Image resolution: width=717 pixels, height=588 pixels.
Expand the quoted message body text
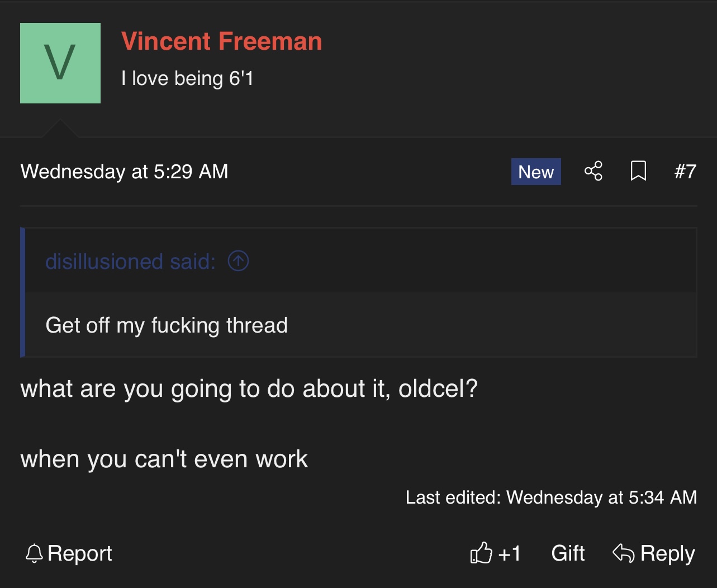(167, 325)
